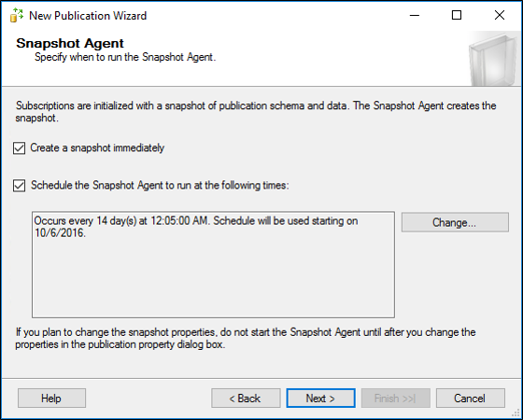523x420 pixels.
Task: Click the 'If you plan to change' note
Action: pyautogui.click(x=245, y=338)
